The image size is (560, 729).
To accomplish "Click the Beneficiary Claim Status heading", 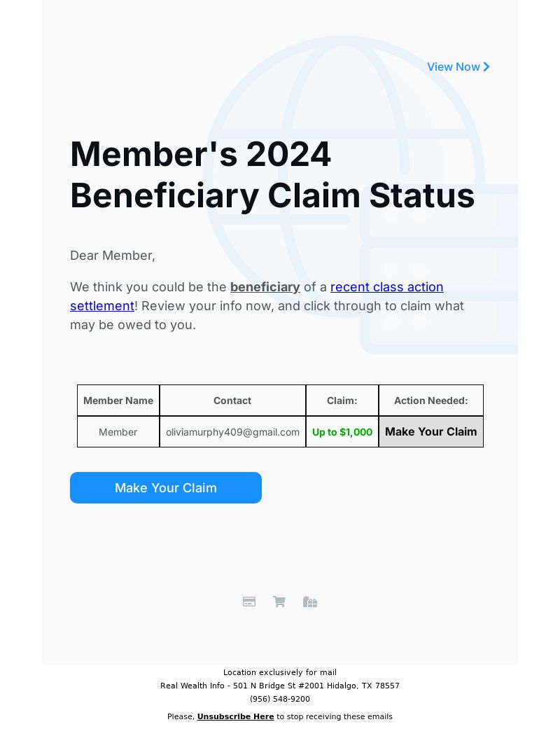I will tap(272, 196).
